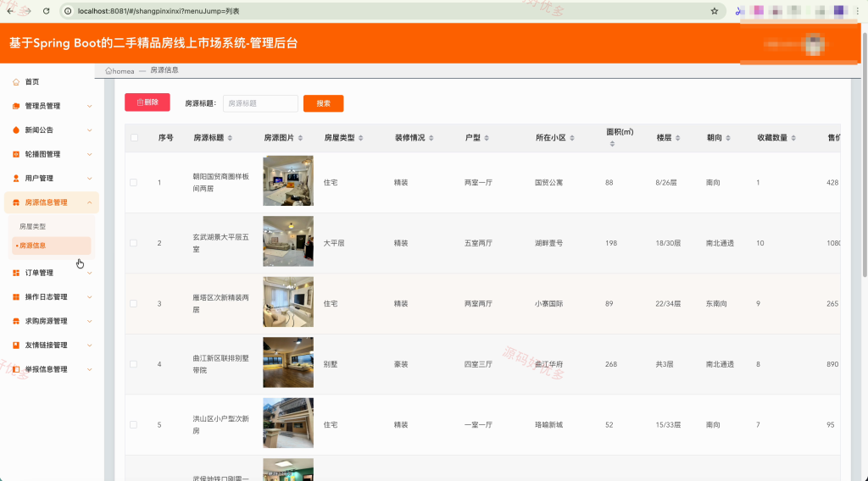Image resolution: width=868 pixels, height=481 pixels.
Task: Sort by 房源图片 column arrows
Action: pos(300,138)
